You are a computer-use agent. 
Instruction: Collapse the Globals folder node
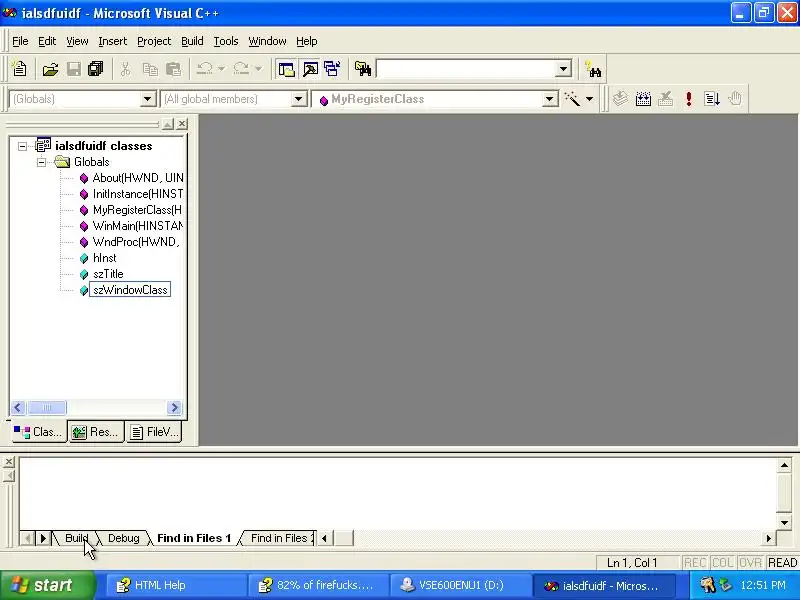42,162
